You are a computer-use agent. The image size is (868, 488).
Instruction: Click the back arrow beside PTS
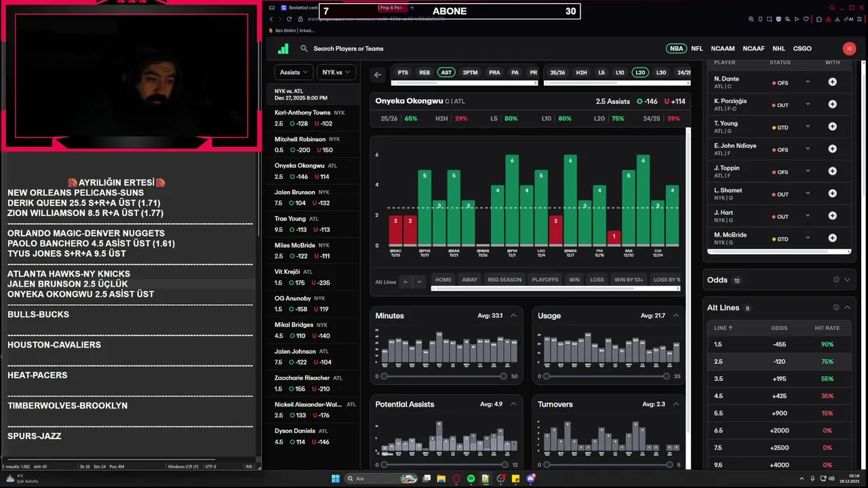coord(378,75)
